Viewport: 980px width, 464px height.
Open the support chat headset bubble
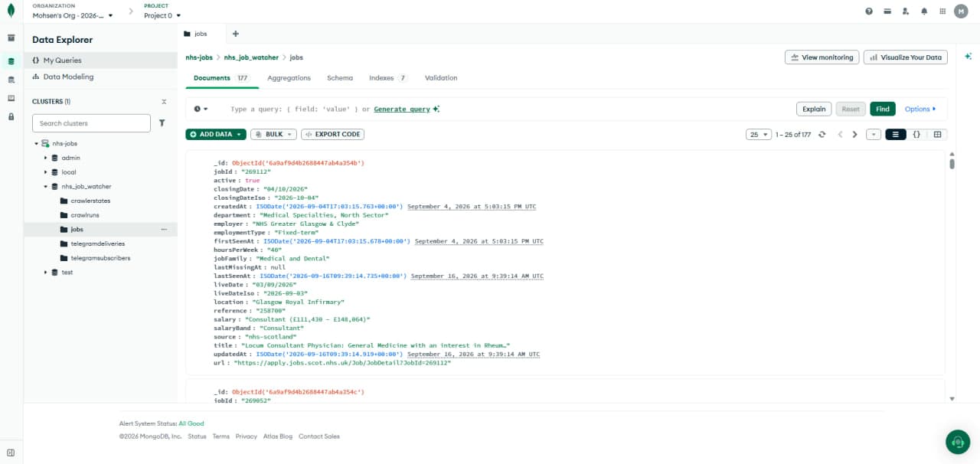coord(957,441)
